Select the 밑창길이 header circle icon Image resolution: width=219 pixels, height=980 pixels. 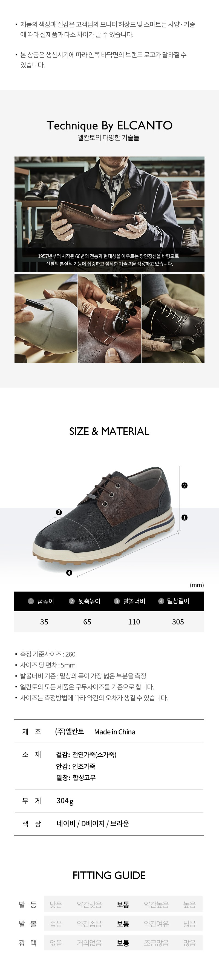(x=161, y=601)
